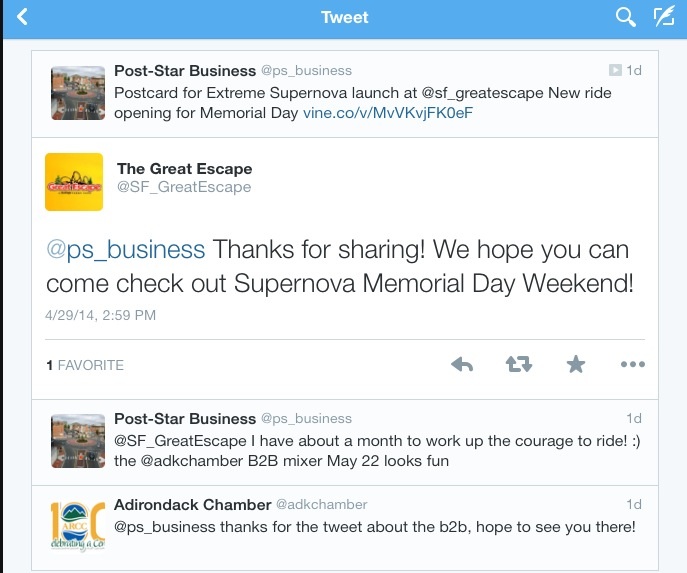687x573 pixels.
Task: Open Post-Star Business avatar in reply tweet
Action: click(79, 440)
